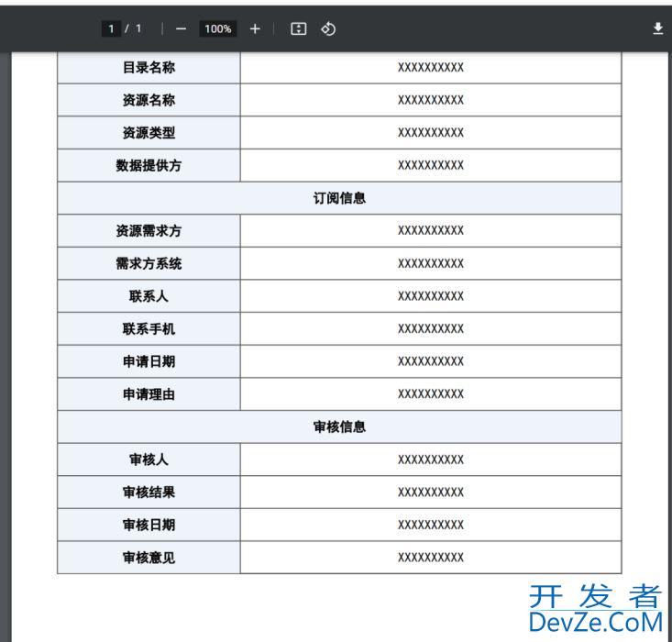
Task: Click the XXXXXXXXXX value beside 审核人
Action: [431, 459]
